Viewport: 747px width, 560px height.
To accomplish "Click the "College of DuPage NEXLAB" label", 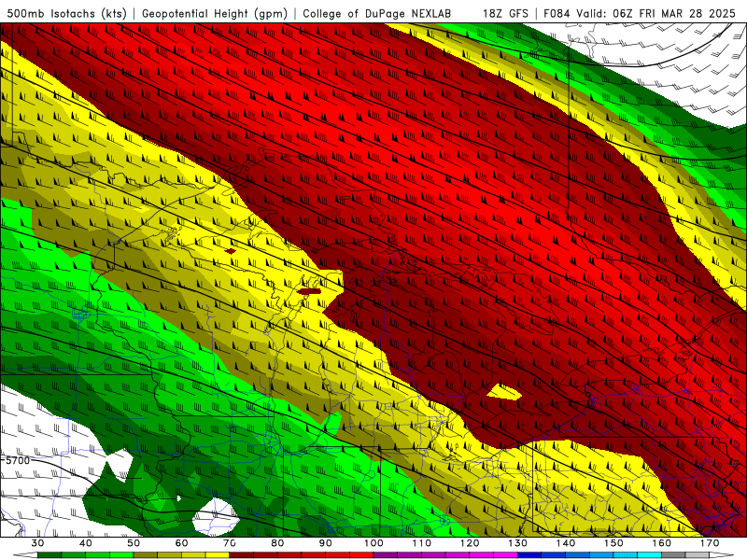I will tap(377, 13).
